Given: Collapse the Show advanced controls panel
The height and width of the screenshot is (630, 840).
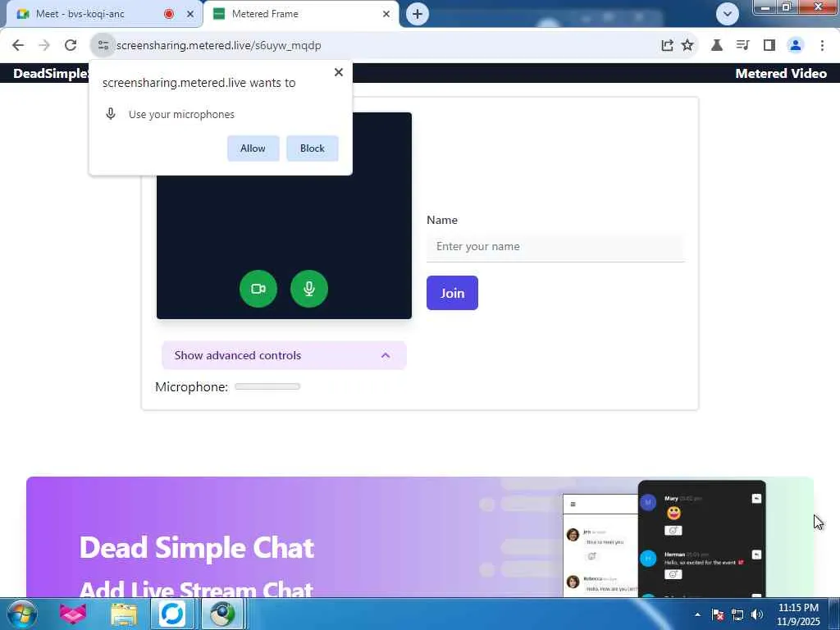Looking at the screenshot, I should click(284, 355).
